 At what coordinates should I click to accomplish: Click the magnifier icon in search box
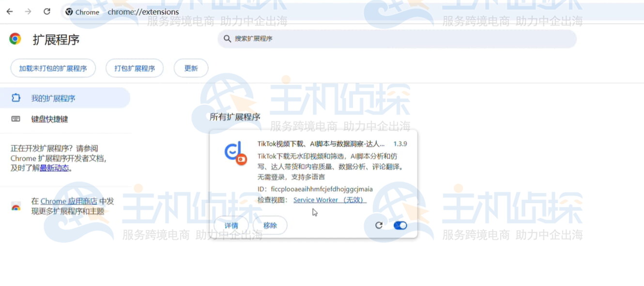pos(227,39)
